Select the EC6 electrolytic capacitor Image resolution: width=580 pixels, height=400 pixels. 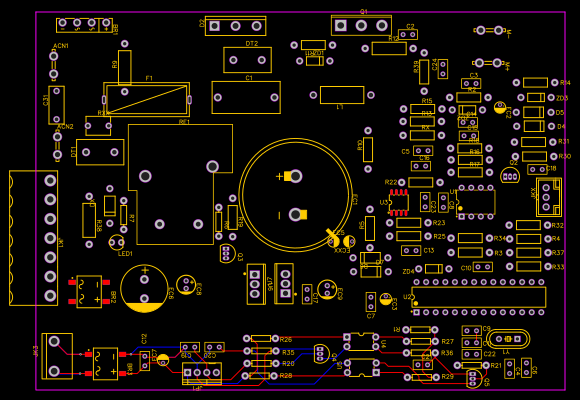144,289
